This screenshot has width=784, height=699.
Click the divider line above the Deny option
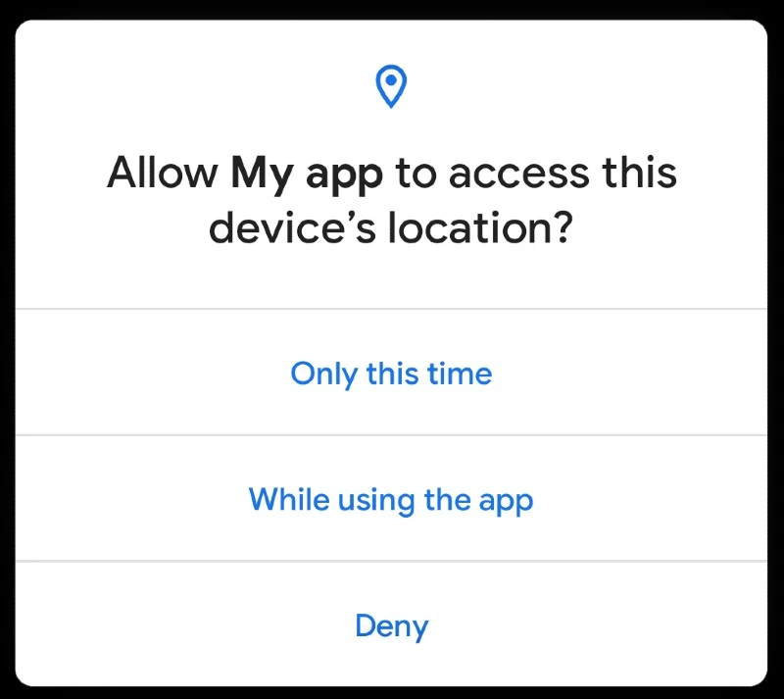pyautogui.click(x=391, y=562)
